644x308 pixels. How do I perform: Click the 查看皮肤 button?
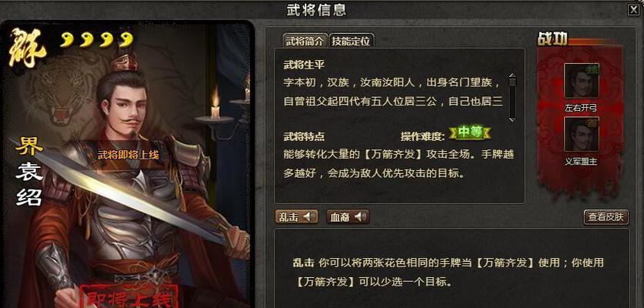(x=606, y=217)
